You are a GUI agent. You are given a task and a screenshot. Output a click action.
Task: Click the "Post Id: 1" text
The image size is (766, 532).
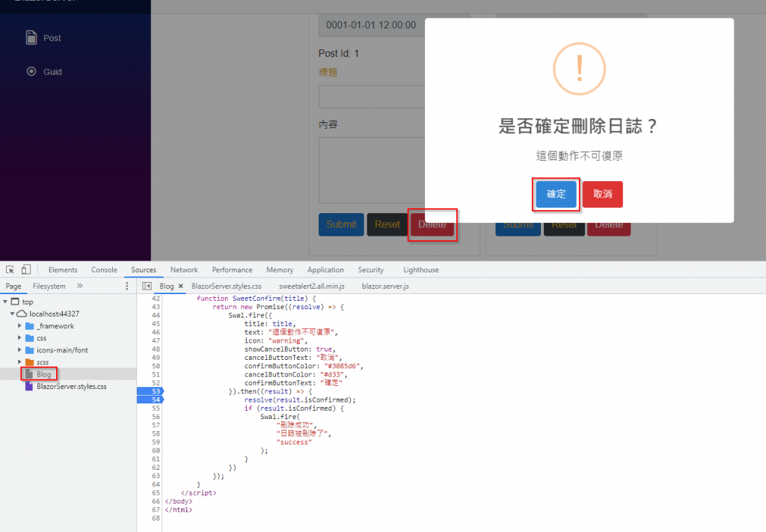point(339,53)
